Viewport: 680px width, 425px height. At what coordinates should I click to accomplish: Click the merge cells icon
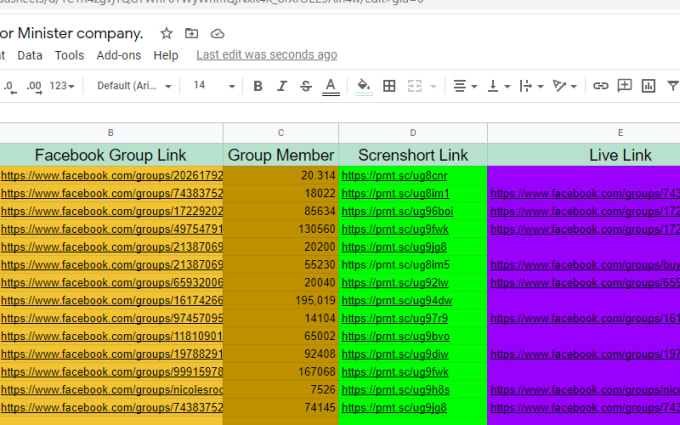click(x=415, y=86)
